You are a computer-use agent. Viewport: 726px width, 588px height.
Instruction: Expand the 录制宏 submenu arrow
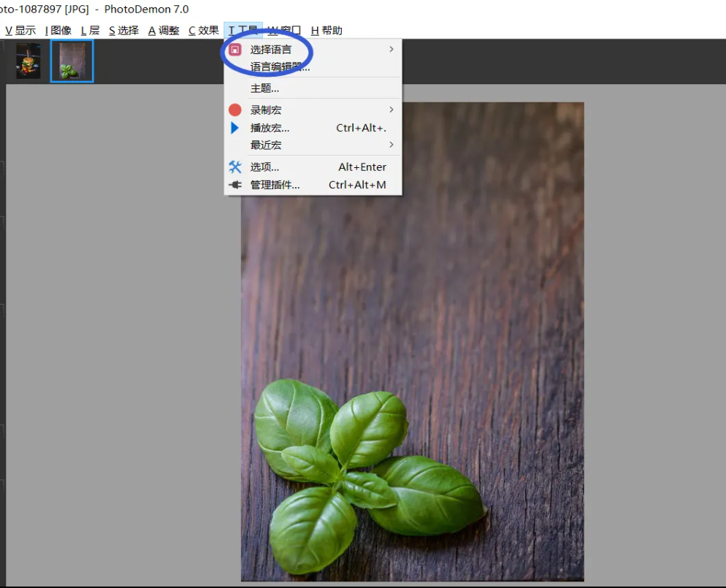tap(391, 110)
